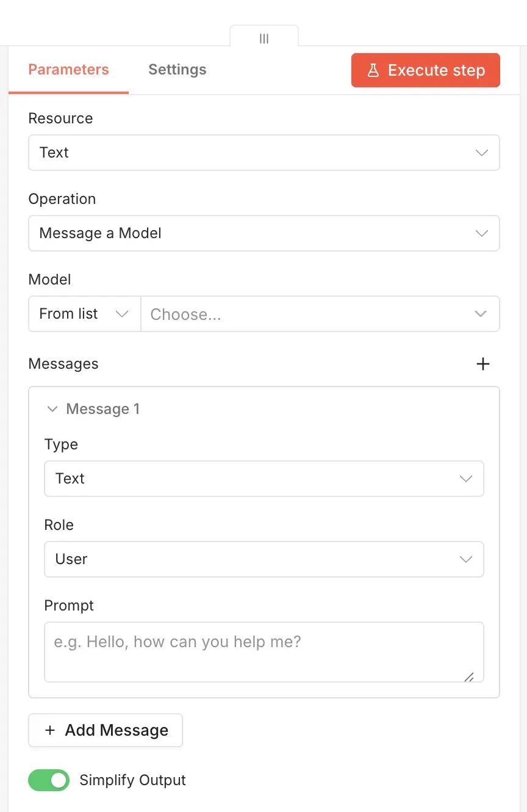527x812 pixels.
Task: Click the flask icon on Execute step
Action: click(373, 71)
